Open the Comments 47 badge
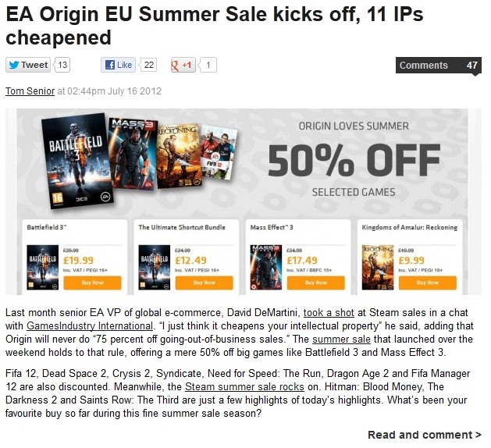Screen dimensions: 491x448 (439, 65)
